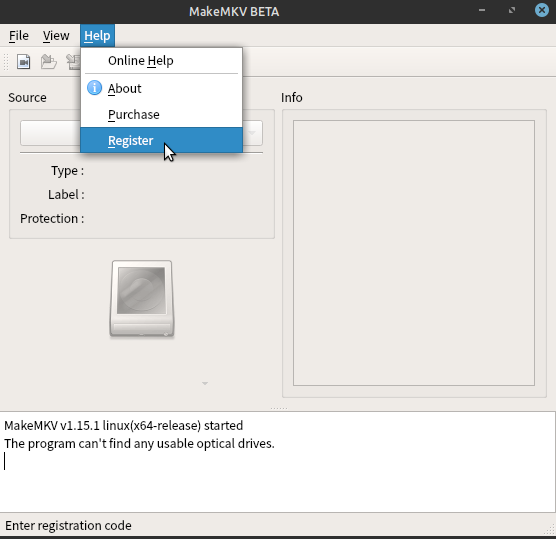Open the View menu
Image resolution: width=556 pixels, height=539 pixels.
click(x=56, y=35)
